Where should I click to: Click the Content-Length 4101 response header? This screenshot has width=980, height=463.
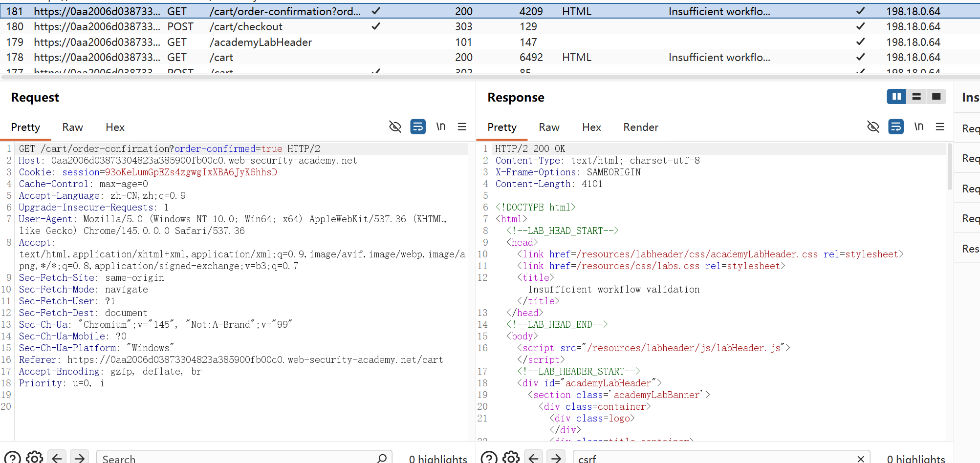(549, 184)
